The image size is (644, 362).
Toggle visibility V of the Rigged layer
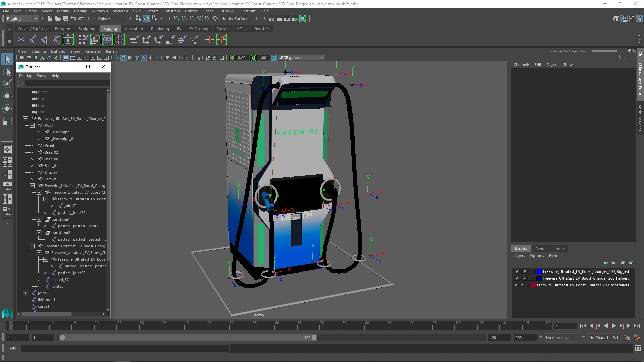517,271
